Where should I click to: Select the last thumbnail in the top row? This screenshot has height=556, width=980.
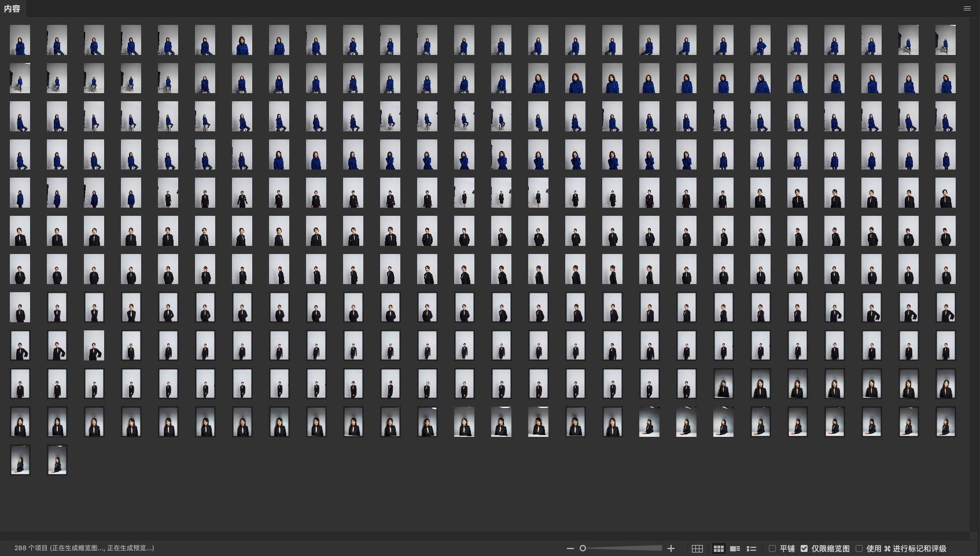[945, 40]
